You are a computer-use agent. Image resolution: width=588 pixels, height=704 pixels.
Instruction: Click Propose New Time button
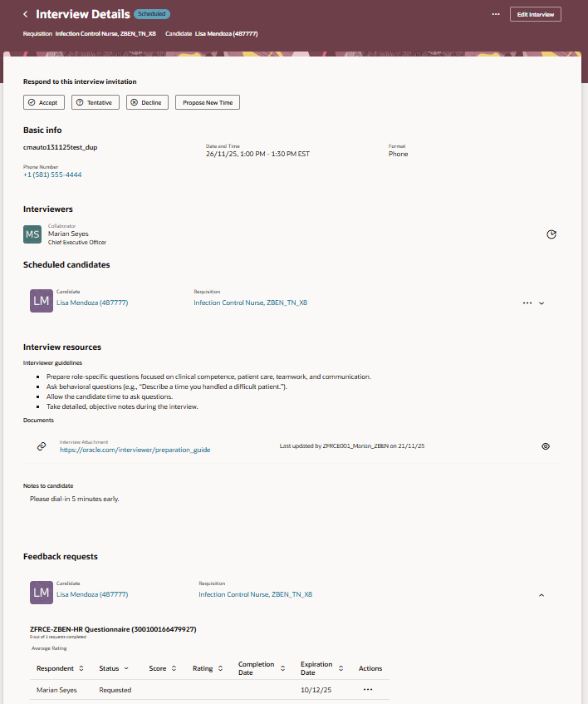tap(208, 102)
